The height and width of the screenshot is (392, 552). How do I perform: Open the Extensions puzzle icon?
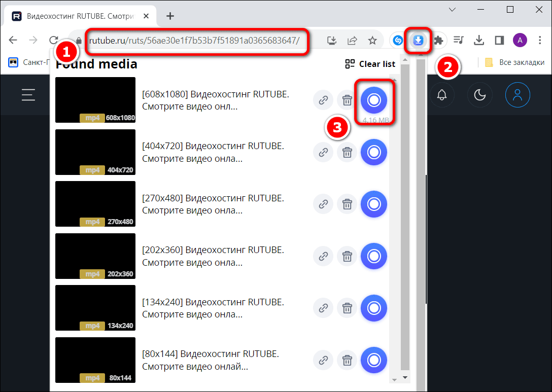point(438,41)
